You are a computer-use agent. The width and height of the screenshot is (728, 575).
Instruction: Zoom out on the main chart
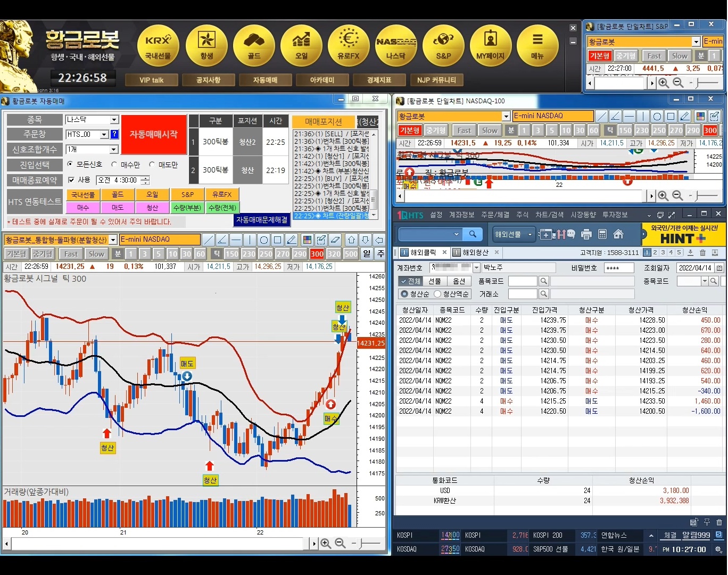[x=340, y=544]
